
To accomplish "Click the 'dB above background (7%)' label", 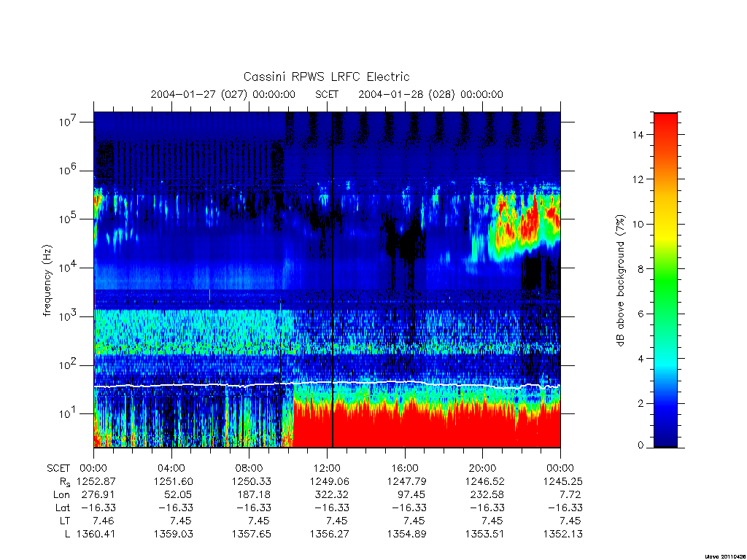I will (x=620, y=281).
